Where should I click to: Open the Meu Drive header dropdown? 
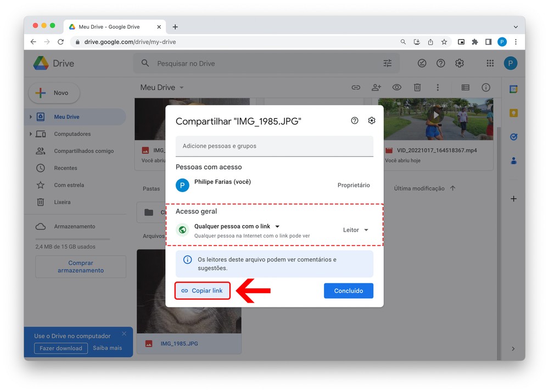point(162,87)
